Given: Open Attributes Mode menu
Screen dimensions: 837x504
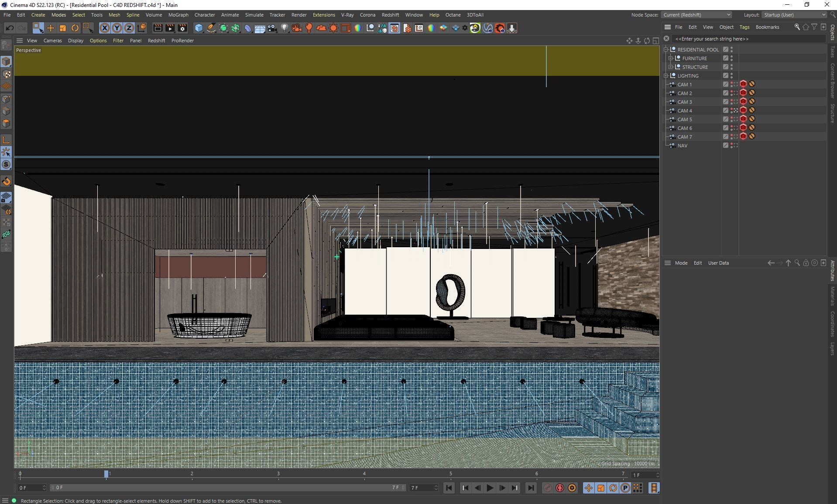Looking at the screenshot, I should click(x=681, y=263).
